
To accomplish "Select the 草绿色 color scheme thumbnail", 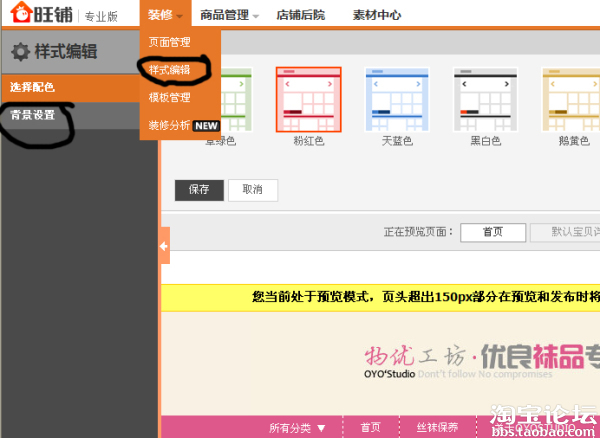I will click(x=236, y=99).
